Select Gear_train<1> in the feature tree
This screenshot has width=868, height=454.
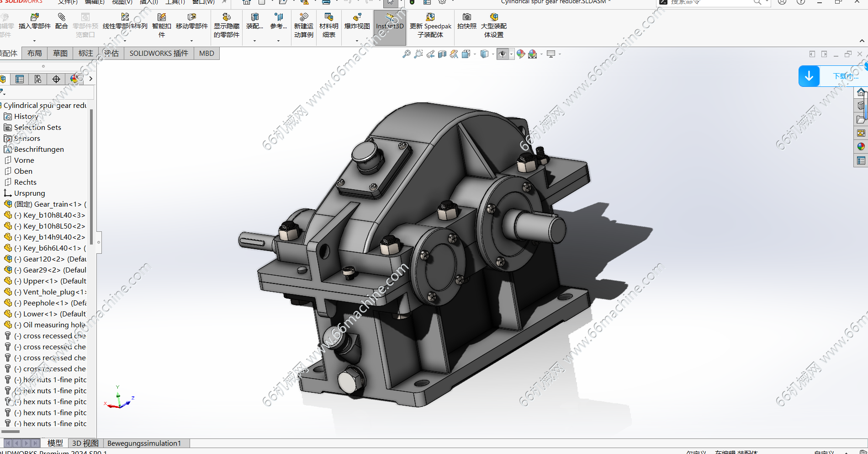(45, 204)
